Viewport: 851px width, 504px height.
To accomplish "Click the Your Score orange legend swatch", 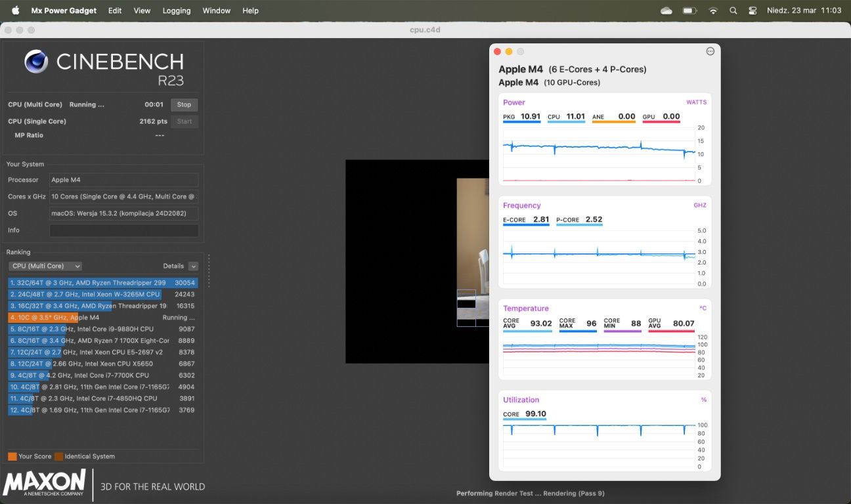I will pyautogui.click(x=12, y=456).
